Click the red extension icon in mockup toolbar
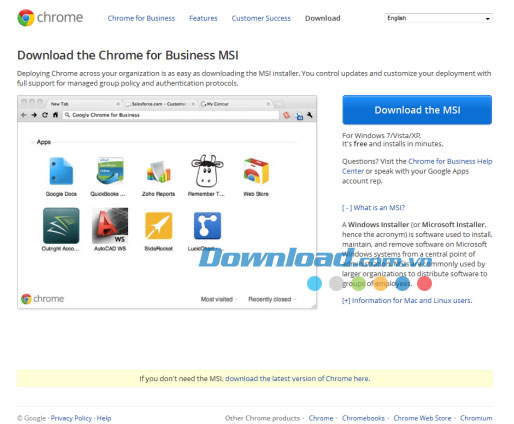 coord(286,115)
